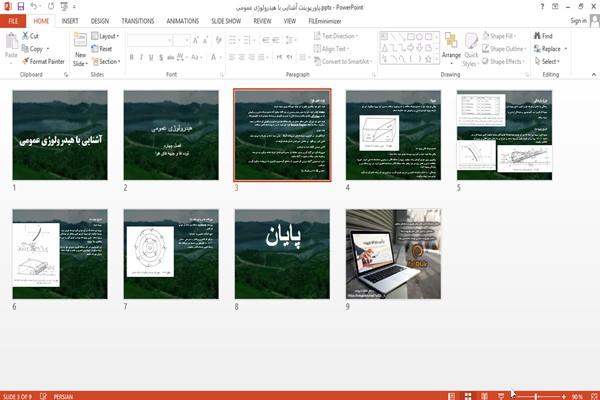This screenshot has height=400, width=600.
Task: Open the font name combo box
Action: (150, 40)
